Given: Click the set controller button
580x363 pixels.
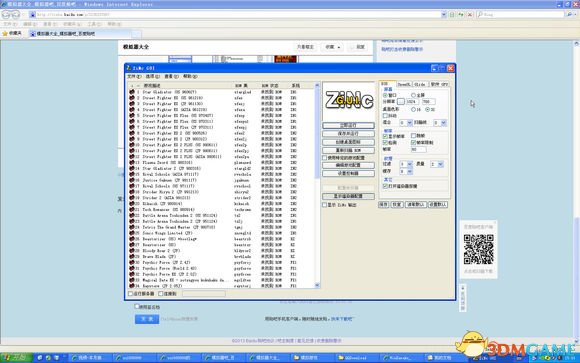Looking at the screenshot, I should (x=348, y=173).
